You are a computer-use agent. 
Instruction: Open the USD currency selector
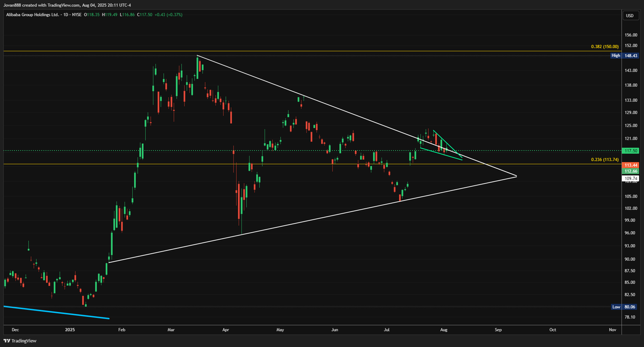click(x=629, y=16)
